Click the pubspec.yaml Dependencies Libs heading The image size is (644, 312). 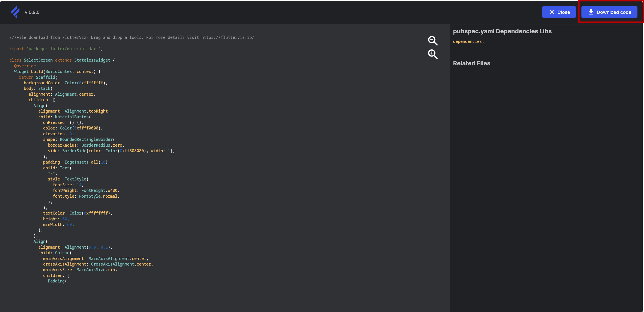pyautogui.click(x=502, y=31)
